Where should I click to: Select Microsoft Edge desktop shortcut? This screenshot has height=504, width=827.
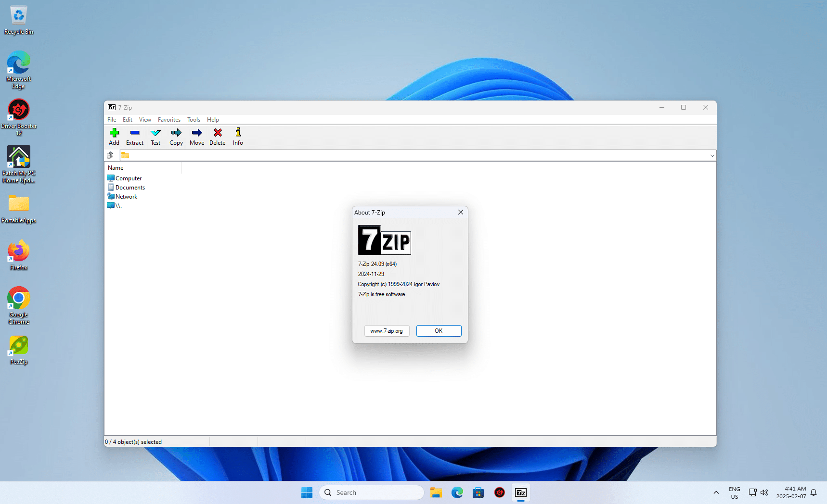pos(19,70)
